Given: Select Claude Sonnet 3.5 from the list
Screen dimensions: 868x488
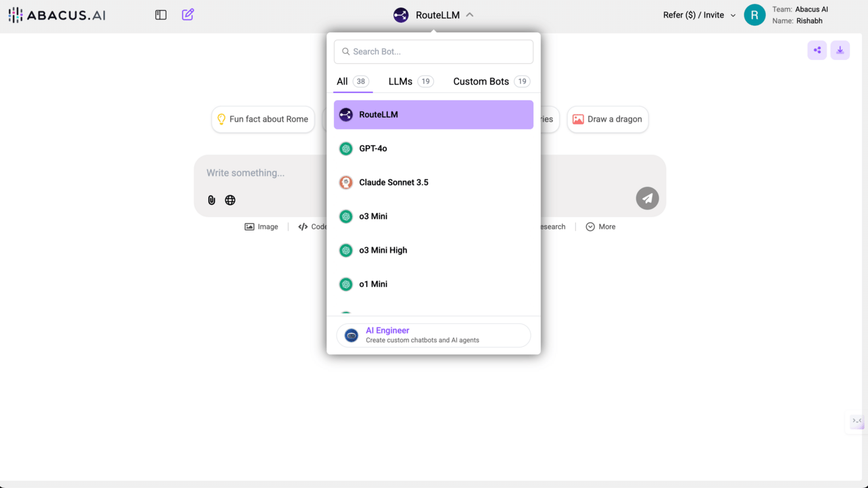Looking at the screenshot, I should coord(433,183).
